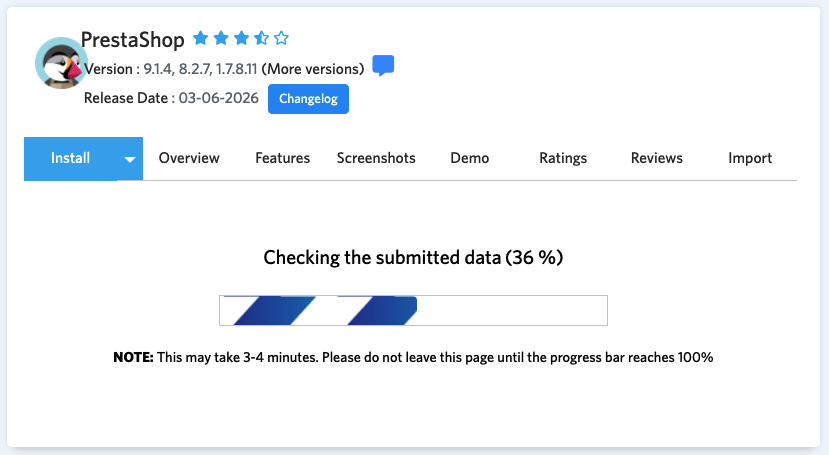The width and height of the screenshot is (829, 455).
Task: Go to the Demo tab
Action: 469,158
